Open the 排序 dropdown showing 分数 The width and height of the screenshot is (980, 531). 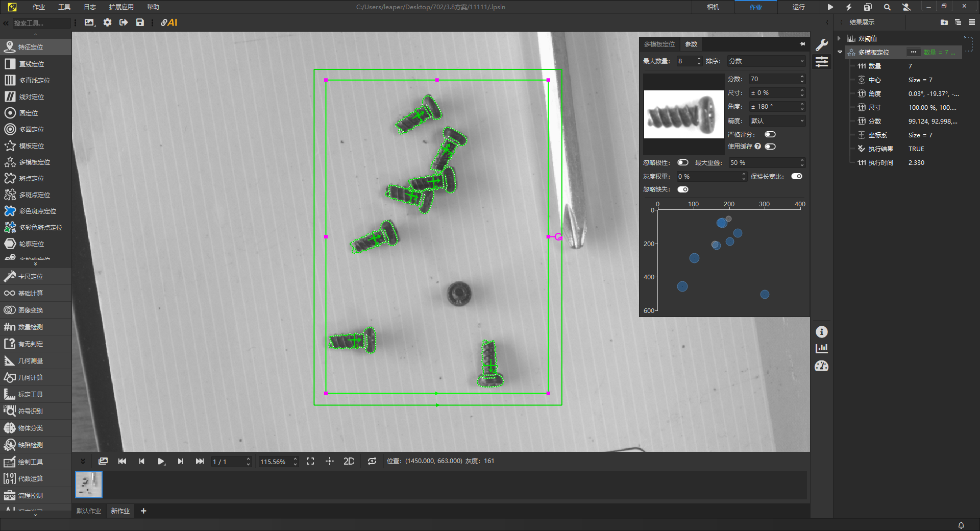pos(766,61)
